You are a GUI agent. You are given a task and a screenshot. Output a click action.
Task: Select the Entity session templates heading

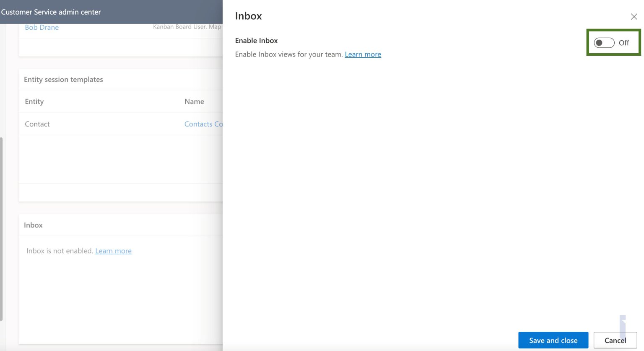tap(63, 79)
